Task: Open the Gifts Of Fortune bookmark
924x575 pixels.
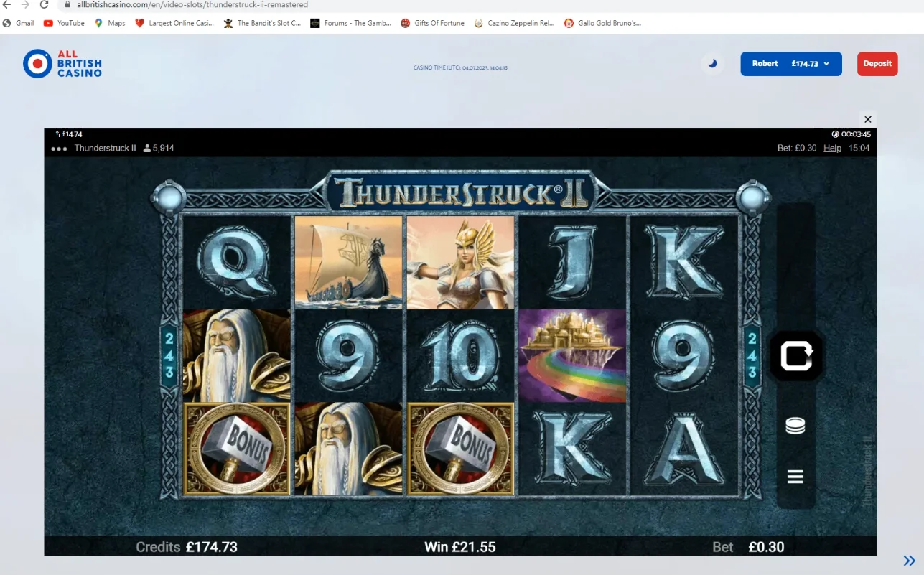Action: pos(433,23)
